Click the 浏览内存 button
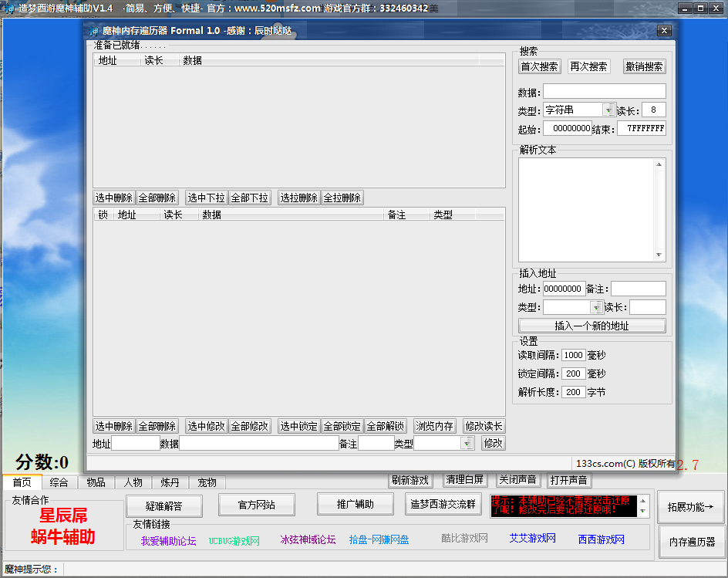This screenshot has height=578, width=728. click(x=435, y=426)
